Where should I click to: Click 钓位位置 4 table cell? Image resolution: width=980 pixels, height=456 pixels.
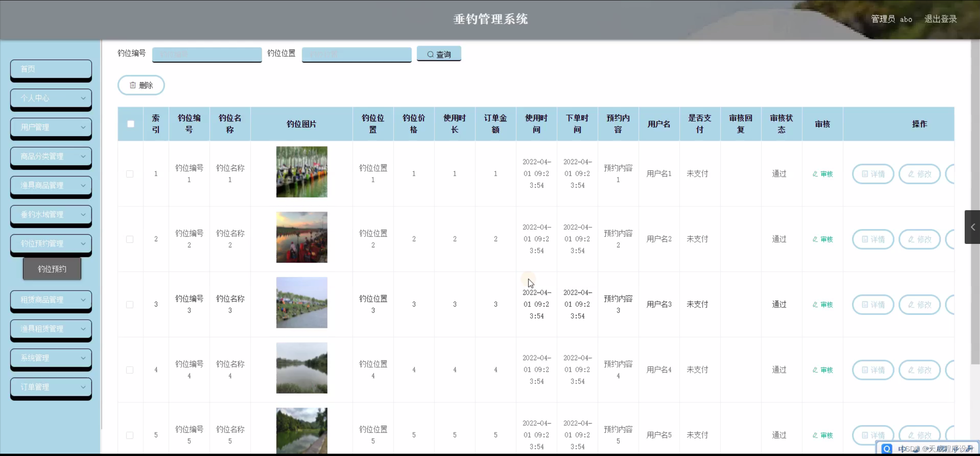click(x=373, y=370)
